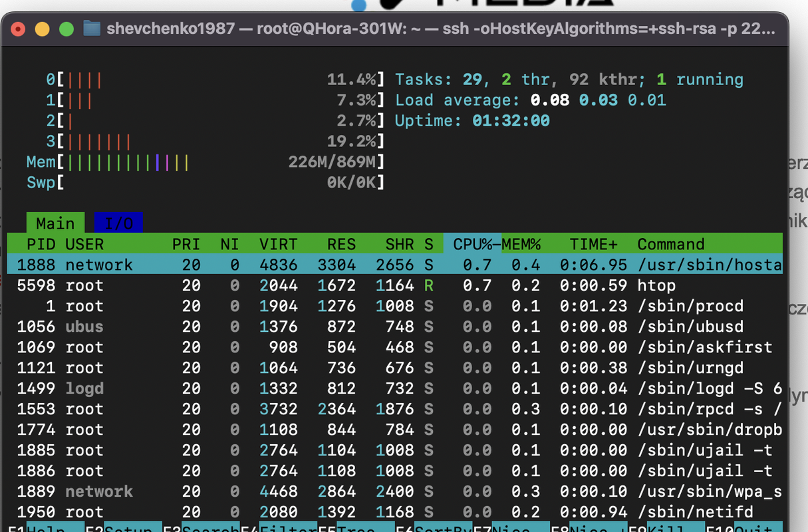Sort processes by the PID column header
808x532 pixels.
41,244
